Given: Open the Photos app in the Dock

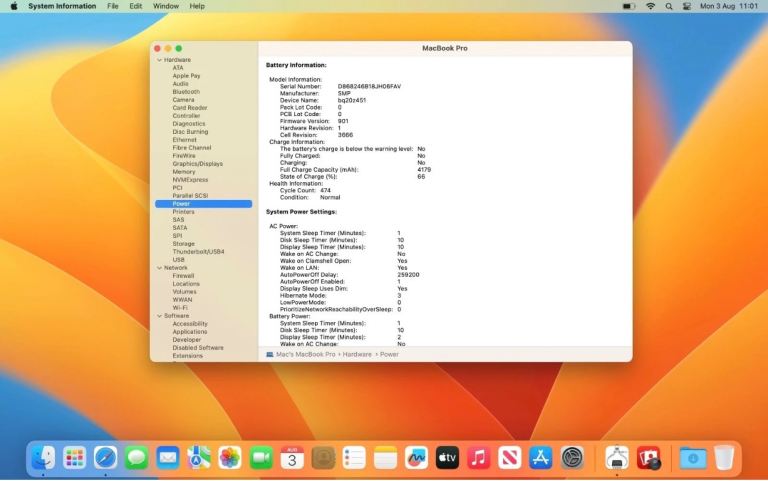Looking at the screenshot, I should [230, 458].
